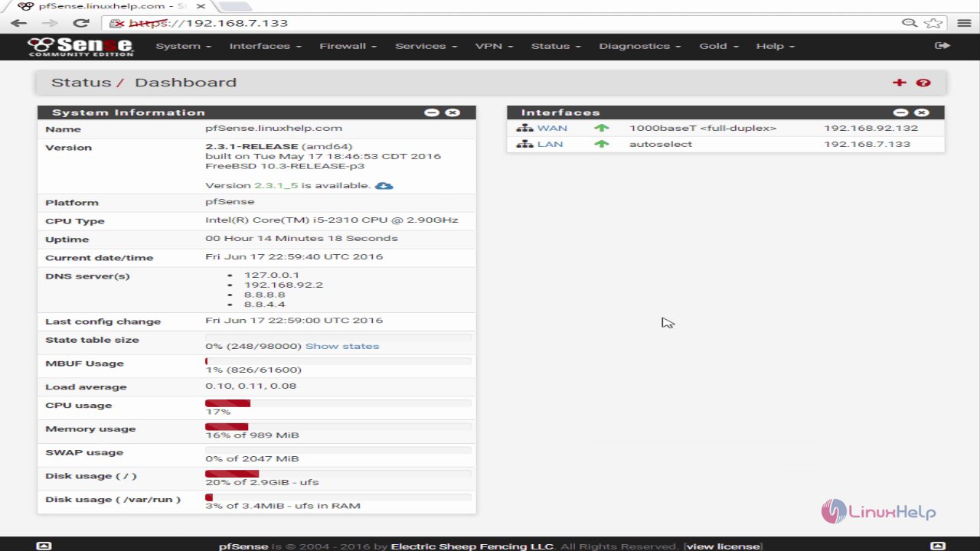
Task: Open the view license link
Action: click(x=723, y=546)
